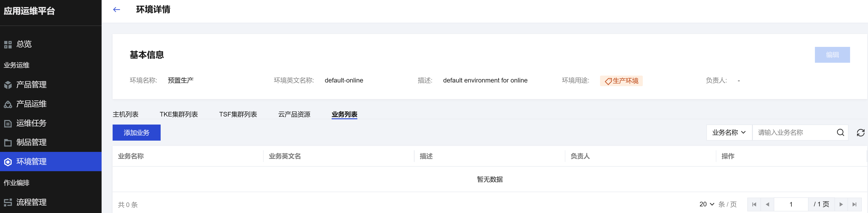Click the 编辑 button
Viewport: 868px width, 213px height.
pos(832,55)
